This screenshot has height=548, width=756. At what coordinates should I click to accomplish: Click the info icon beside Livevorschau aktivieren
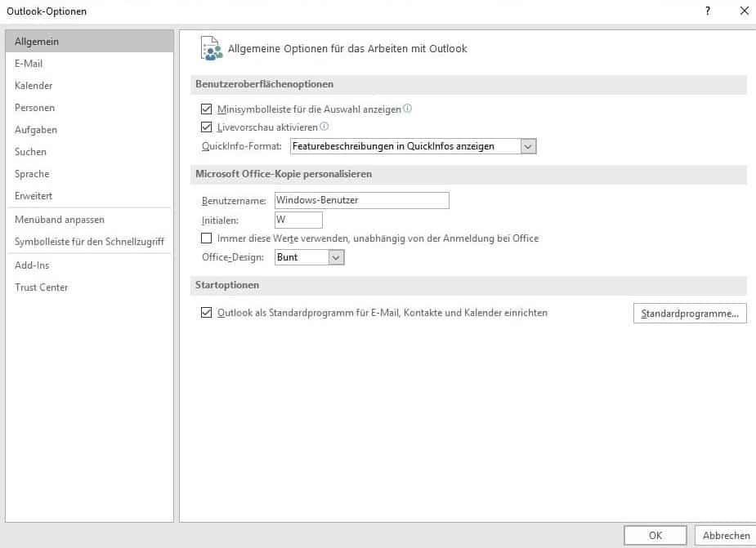(324, 127)
